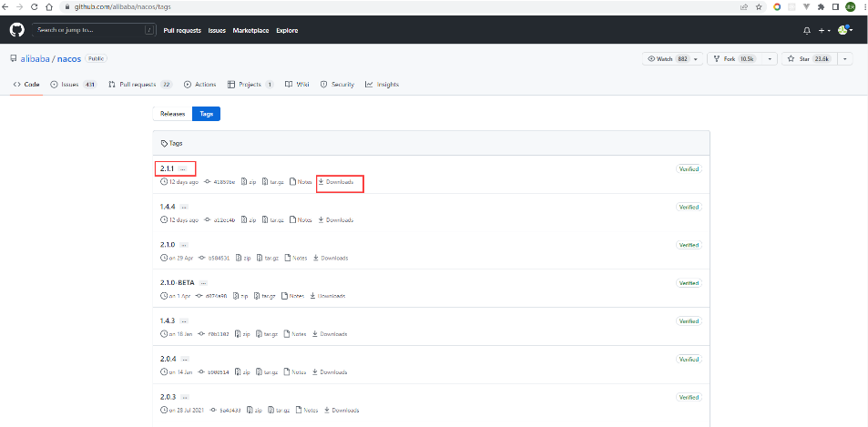Click the share page icon in address bar
The image size is (868, 427).
coord(744,7)
